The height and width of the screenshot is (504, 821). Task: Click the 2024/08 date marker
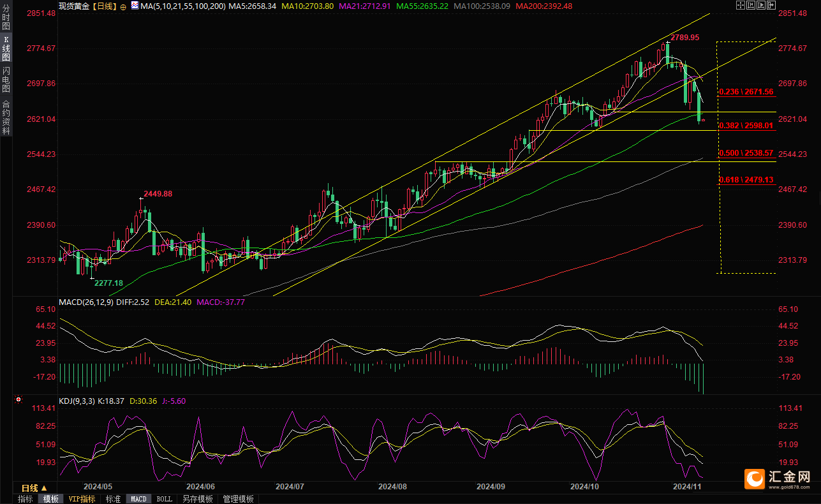pos(392,486)
